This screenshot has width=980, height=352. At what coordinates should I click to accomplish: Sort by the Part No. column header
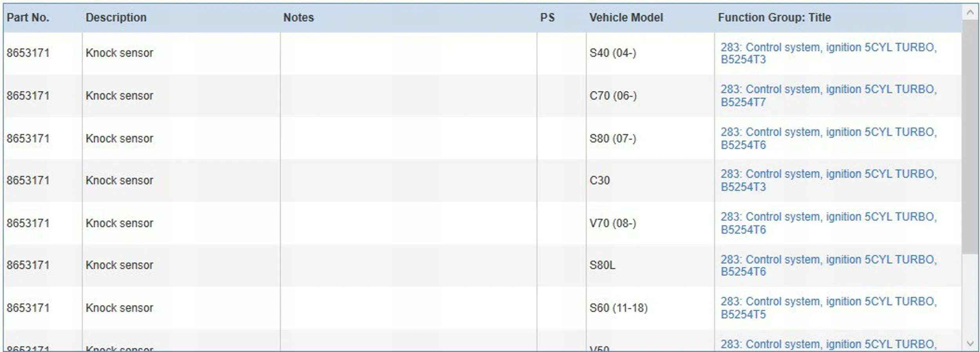(28, 18)
